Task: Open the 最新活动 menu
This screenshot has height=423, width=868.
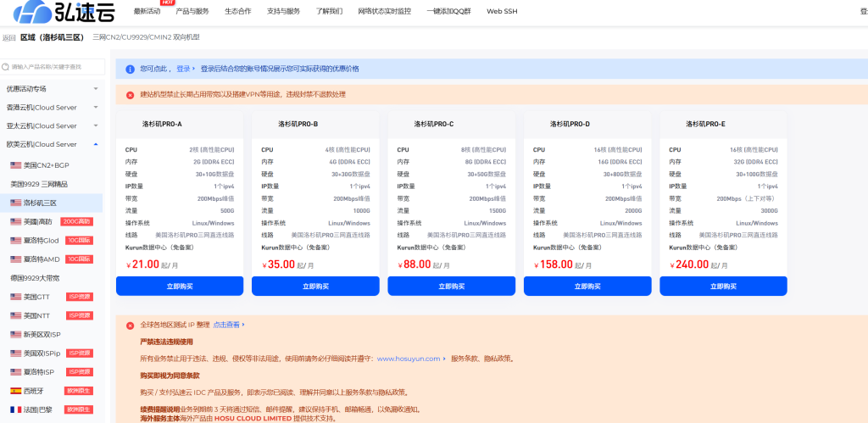Action: pos(147,11)
